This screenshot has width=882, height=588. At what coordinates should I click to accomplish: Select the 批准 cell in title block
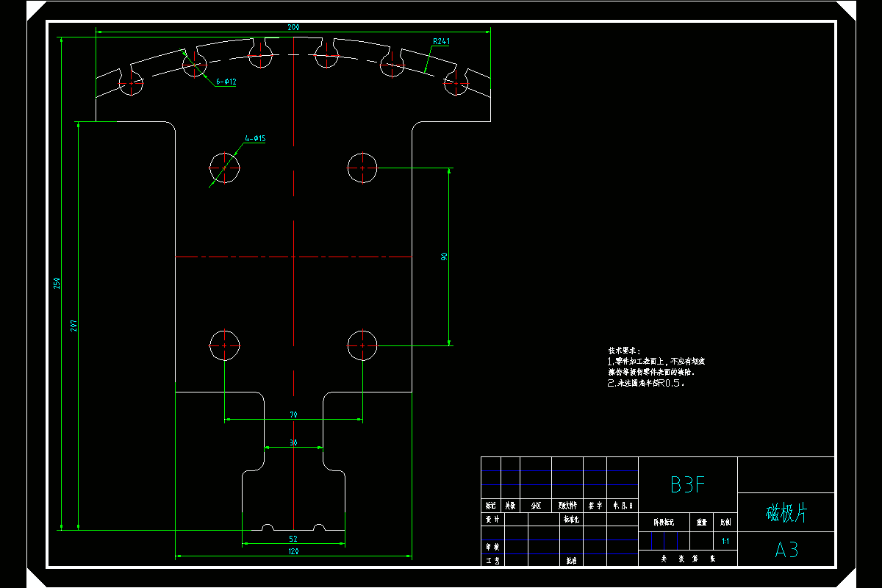coord(570,560)
